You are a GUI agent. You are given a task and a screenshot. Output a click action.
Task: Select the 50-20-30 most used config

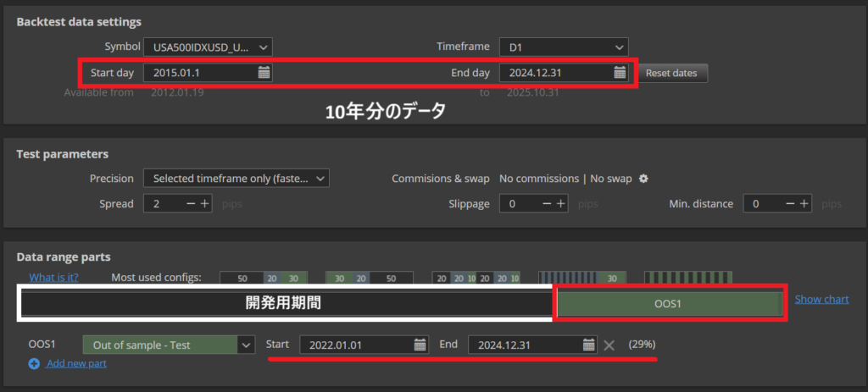[262, 277]
